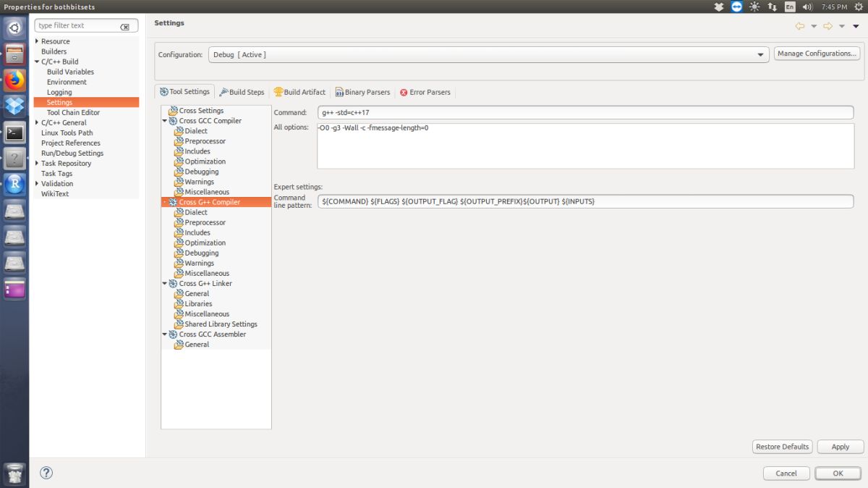Screen dimensions: 868x488
Task: Open Ubuntu dash home icon
Action: [x=14, y=29]
